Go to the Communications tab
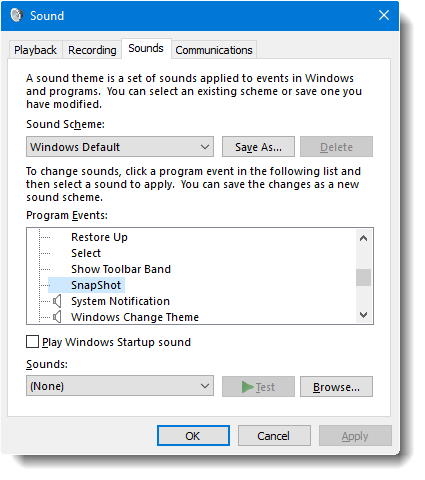This screenshot has width=425, height=480. tap(214, 50)
